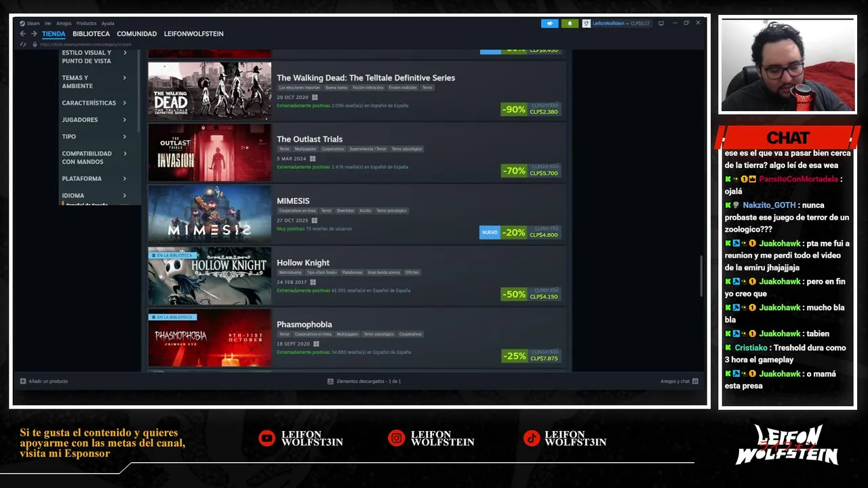Click the Hollow Knight capsule thumbnail
Screen dimensions: 868x488
click(210, 276)
